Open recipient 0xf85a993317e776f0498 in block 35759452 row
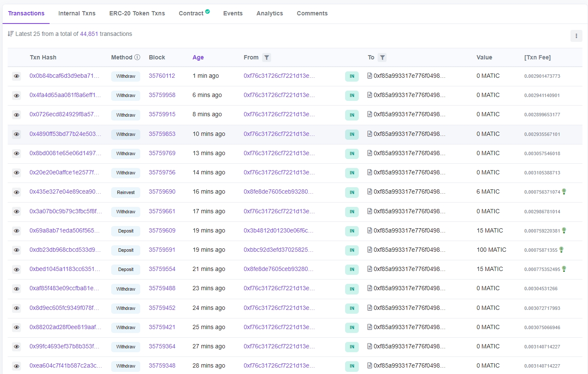 tap(410, 308)
